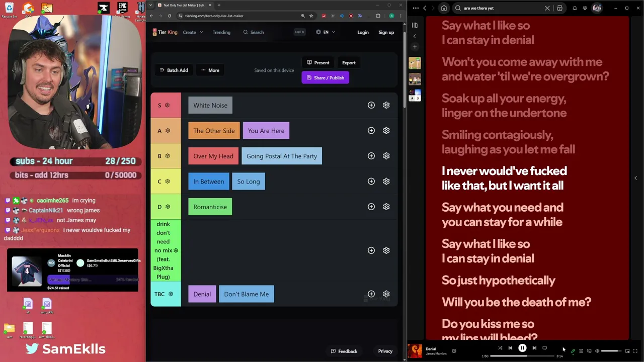This screenshot has height=362, width=644.
Task: Open the browser Extensions puzzle icon
Action: tap(378, 16)
